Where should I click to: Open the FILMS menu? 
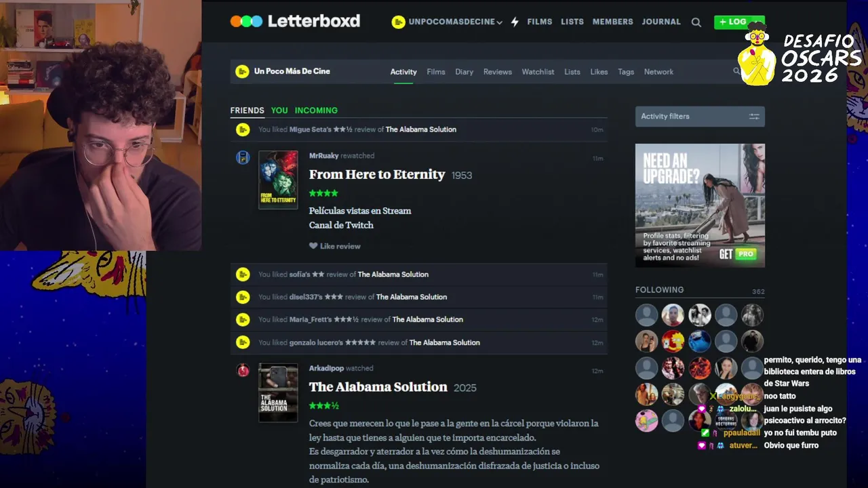[x=540, y=22]
